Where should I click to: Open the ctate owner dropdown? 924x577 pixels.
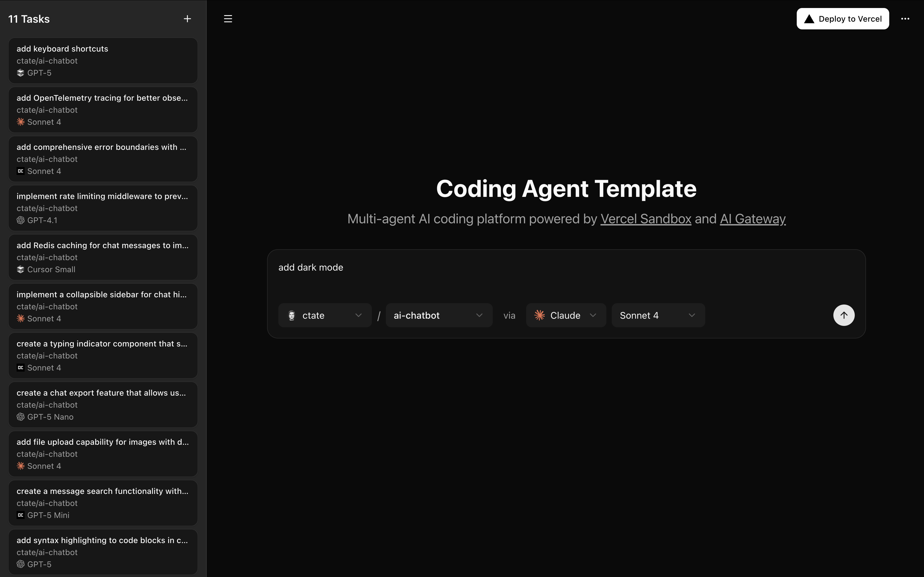click(x=325, y=315)
